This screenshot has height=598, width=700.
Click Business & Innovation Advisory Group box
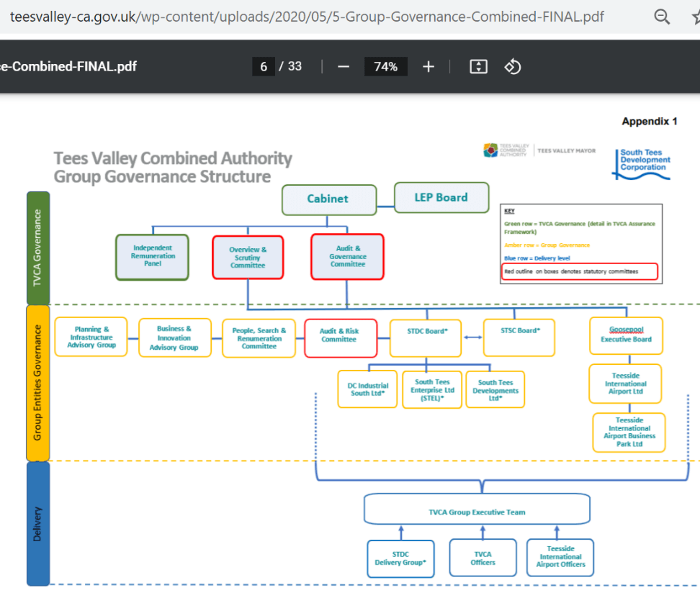tap(174, 338)
